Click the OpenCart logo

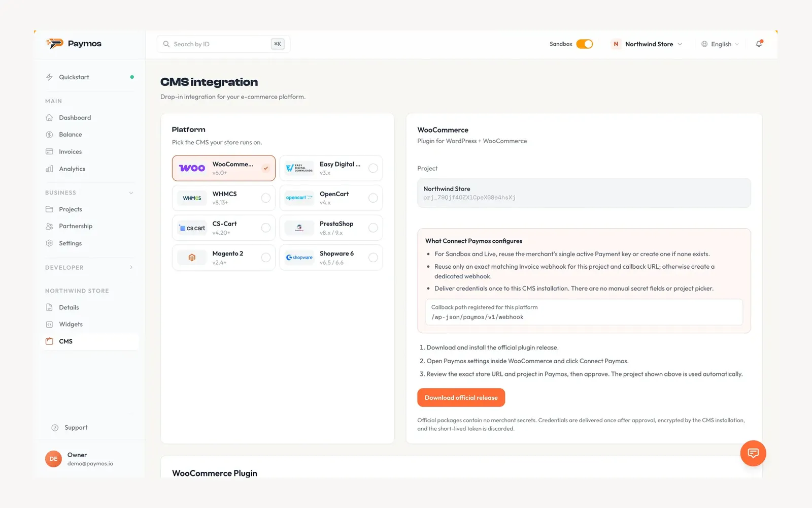click(299, 198)
